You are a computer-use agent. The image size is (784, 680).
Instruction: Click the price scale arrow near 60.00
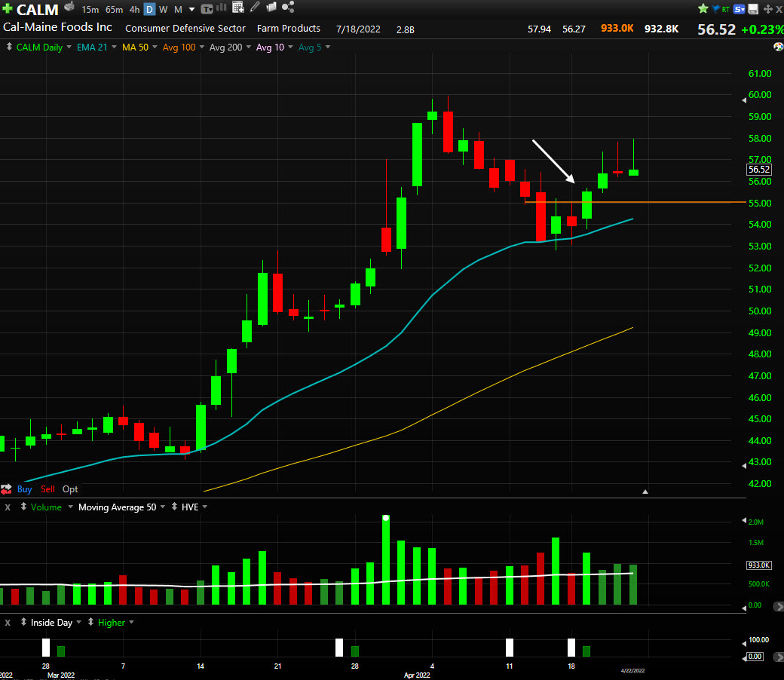click(744, 100)
